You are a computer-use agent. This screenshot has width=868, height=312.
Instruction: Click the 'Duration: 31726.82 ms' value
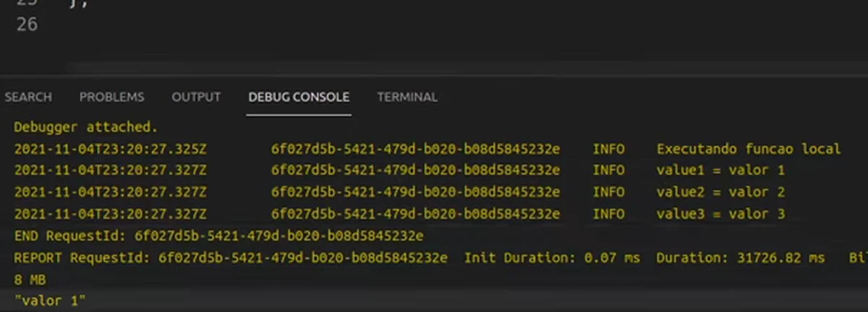coord(741,257)
